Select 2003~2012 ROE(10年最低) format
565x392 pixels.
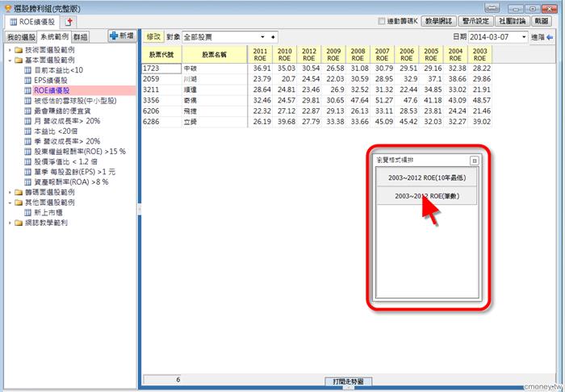coord(424,176)
